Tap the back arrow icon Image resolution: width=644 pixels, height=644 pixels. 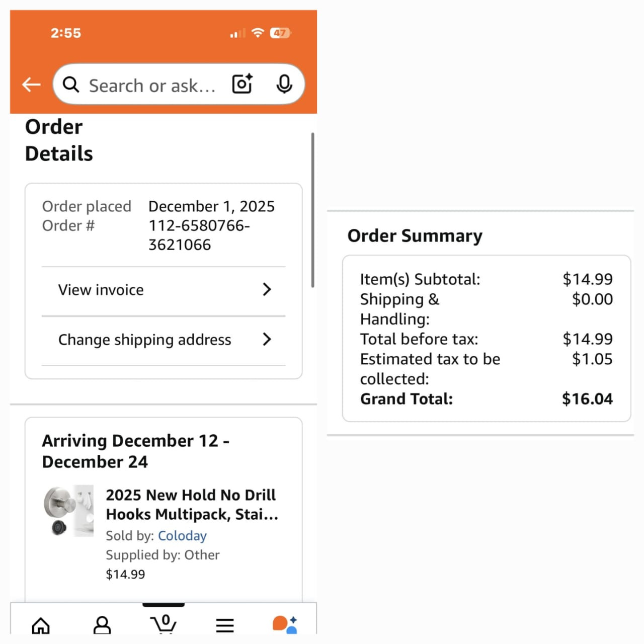coord(31,85)
